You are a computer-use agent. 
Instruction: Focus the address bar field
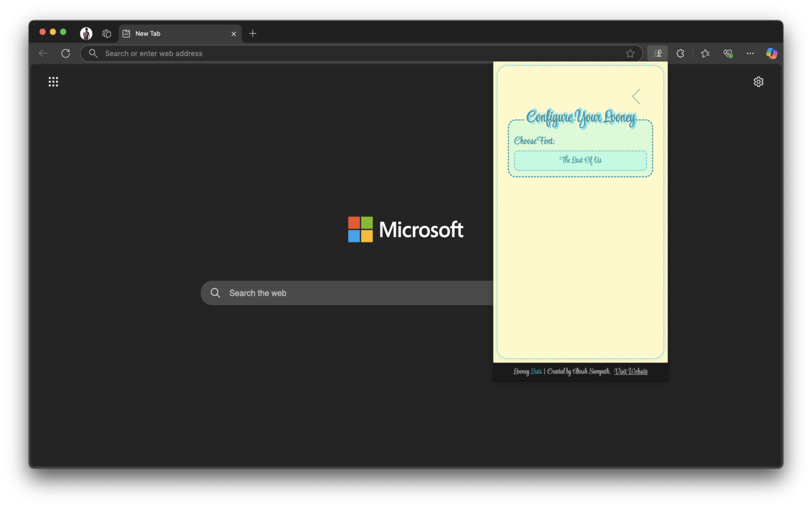pos(362,53)
